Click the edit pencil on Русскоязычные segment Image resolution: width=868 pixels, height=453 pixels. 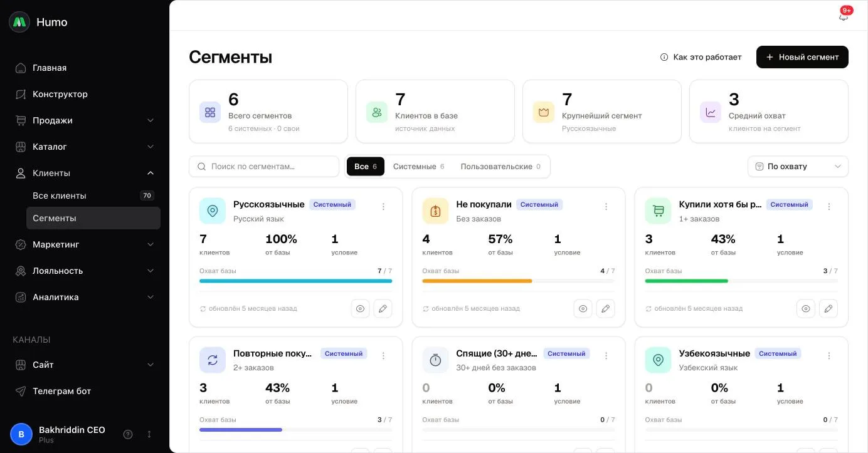pyautogui.click(x=383, y=308)
